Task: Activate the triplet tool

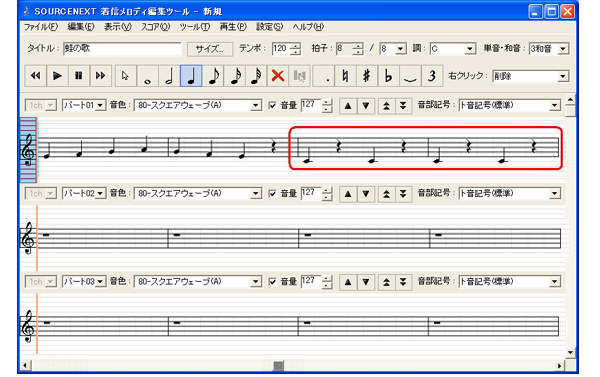Action: tap(432, 76)
